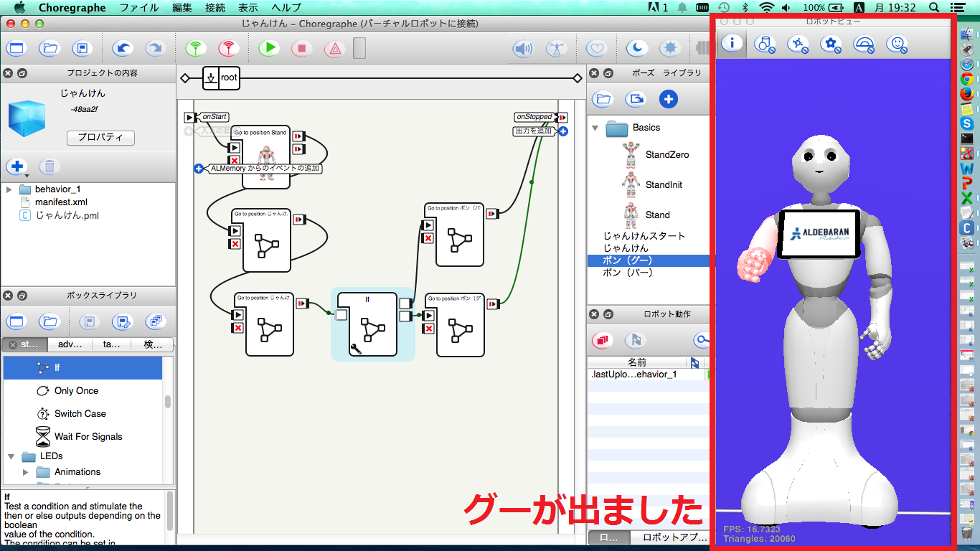Click the info icon in Robot View
980x551 pixels.
click(x=732, y=43)
